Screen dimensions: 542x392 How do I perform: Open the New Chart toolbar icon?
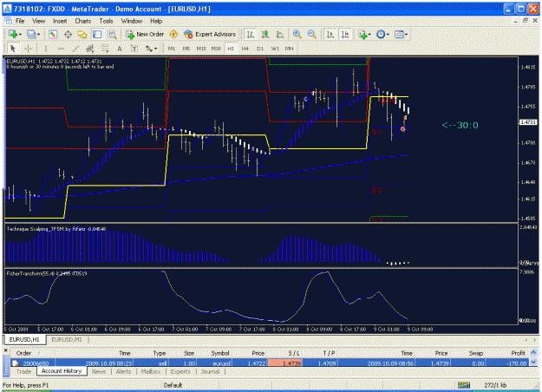point(13,34)
